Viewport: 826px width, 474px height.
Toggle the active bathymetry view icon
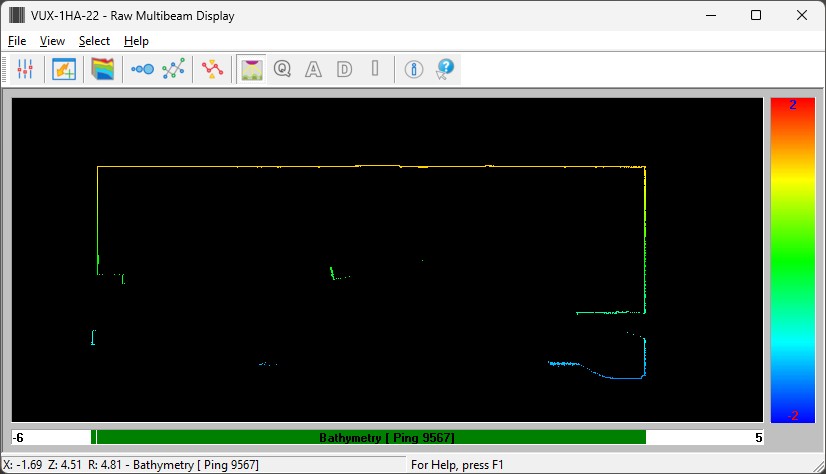[x=251, y=70]
